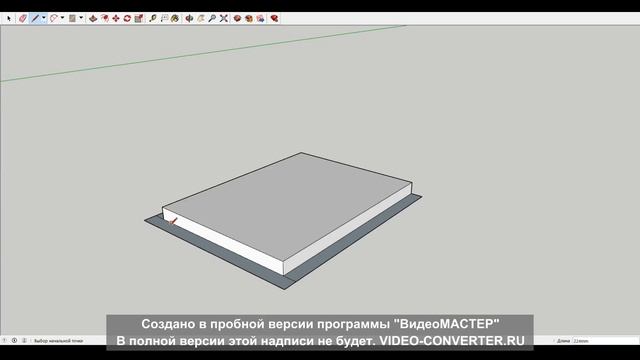This screenshot has height=360, width=640.
Task: Click the third status bar icon
Action: click(x=24, y=340)
